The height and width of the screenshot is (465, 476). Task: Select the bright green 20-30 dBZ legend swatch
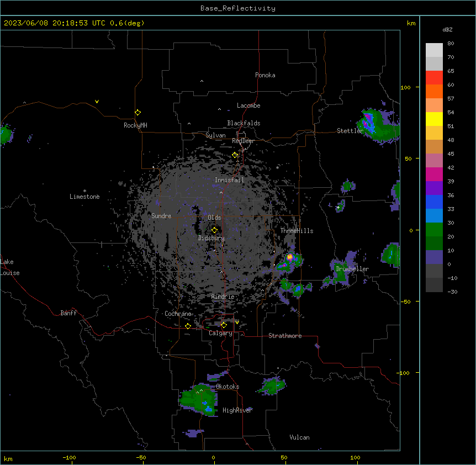434,230
